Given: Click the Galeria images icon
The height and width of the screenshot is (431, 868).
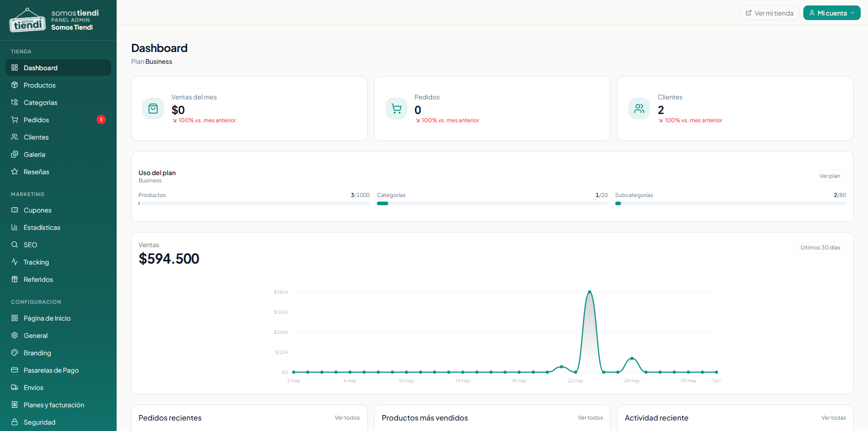Looking at the screenshot, I should tap(15, 154).
